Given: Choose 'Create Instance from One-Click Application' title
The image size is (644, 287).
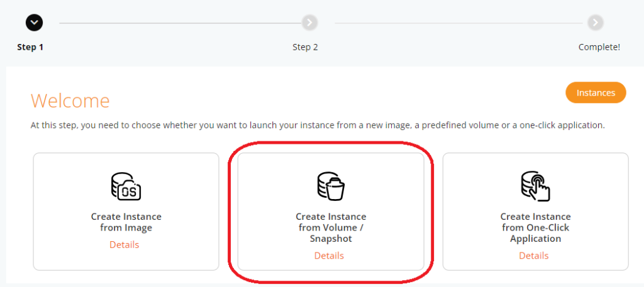Looking at the screenshot, I should pos(535,227).
